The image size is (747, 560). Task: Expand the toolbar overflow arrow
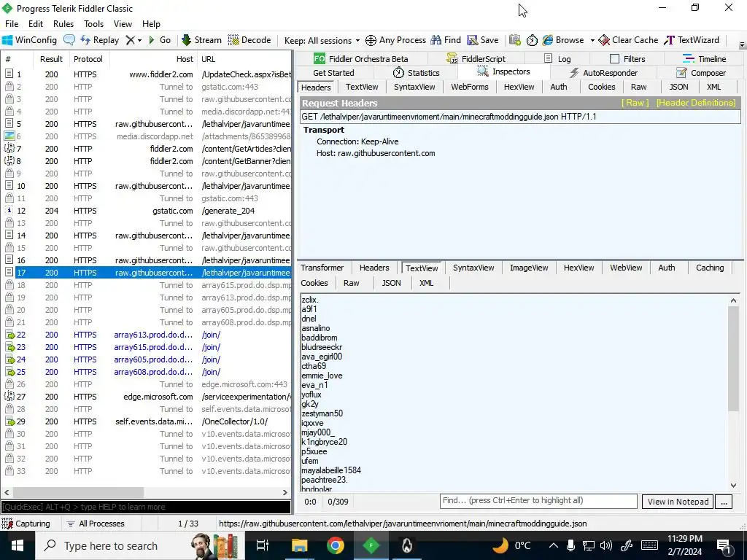(x=742, y=45)
